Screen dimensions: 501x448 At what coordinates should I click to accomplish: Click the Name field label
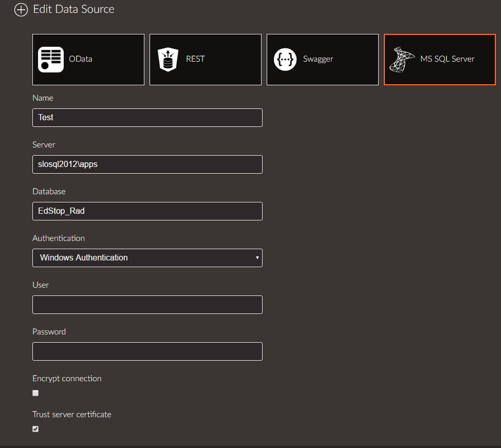pos(43,98)
